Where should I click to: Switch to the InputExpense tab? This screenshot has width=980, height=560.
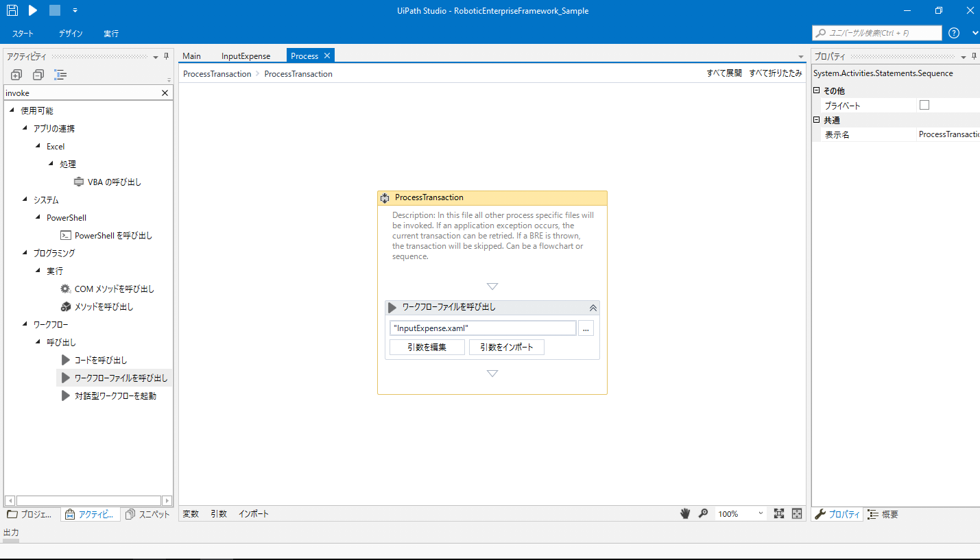pos(246,56)
